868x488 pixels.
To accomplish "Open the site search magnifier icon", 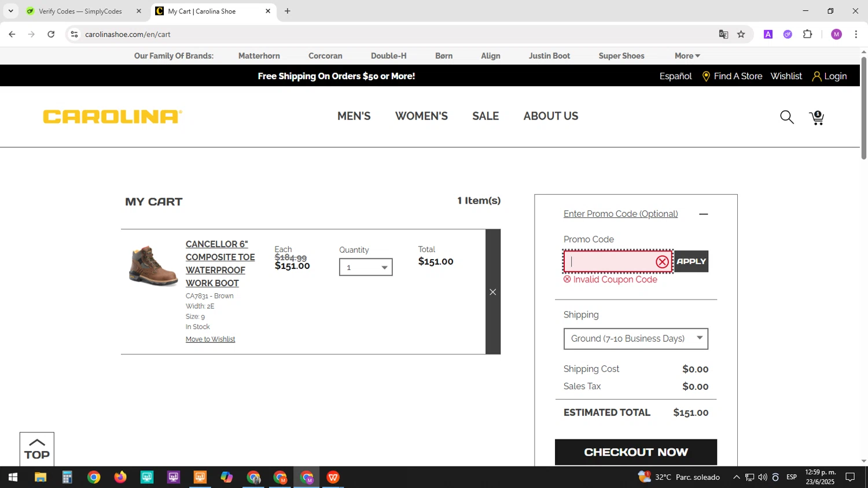I will 786,117.
